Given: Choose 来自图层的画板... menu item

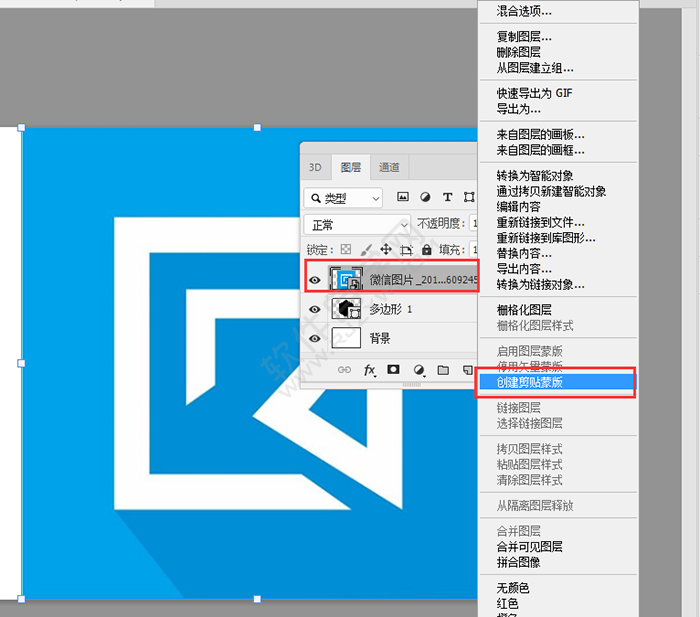Looking at the screenshot, I should click(540, 134).
